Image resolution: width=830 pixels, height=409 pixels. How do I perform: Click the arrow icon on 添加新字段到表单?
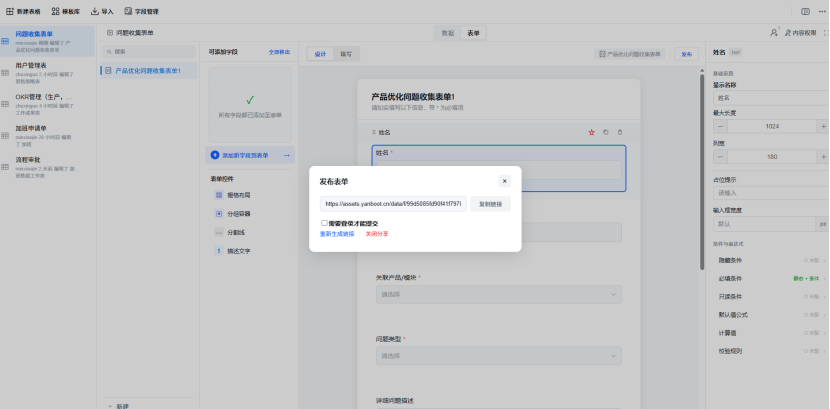[x=287, y=156]
